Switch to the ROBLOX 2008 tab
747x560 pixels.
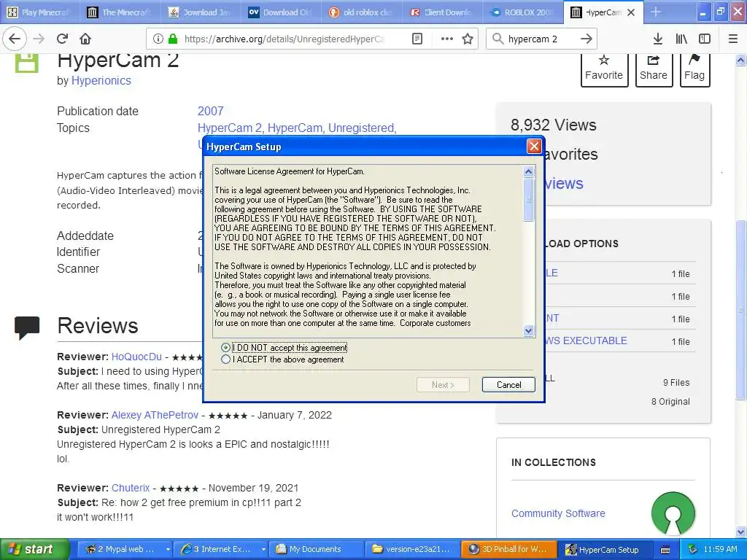(522, 12)
